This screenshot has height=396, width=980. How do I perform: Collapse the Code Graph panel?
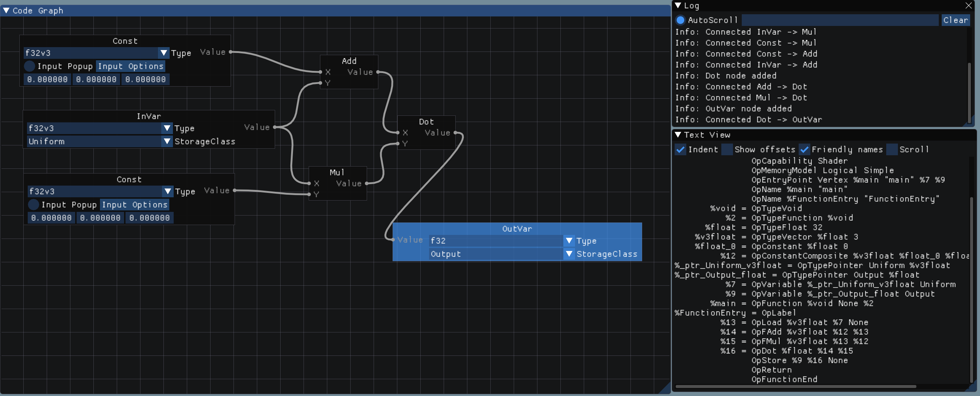point(7,11)
